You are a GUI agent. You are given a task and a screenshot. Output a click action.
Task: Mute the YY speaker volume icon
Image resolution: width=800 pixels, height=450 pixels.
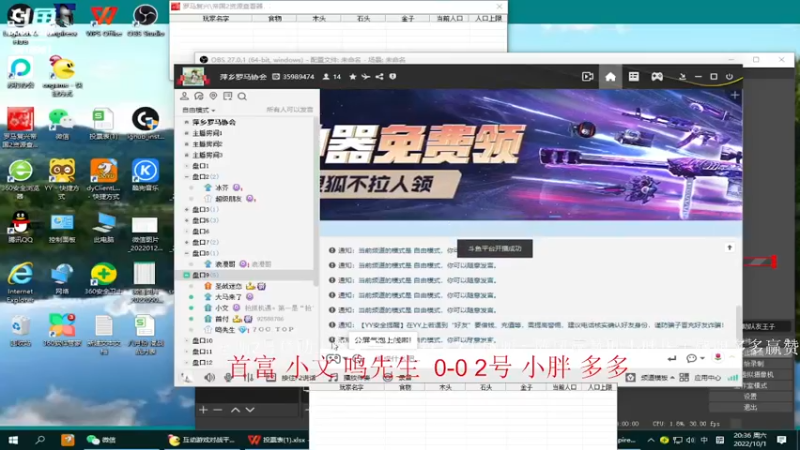209,378
